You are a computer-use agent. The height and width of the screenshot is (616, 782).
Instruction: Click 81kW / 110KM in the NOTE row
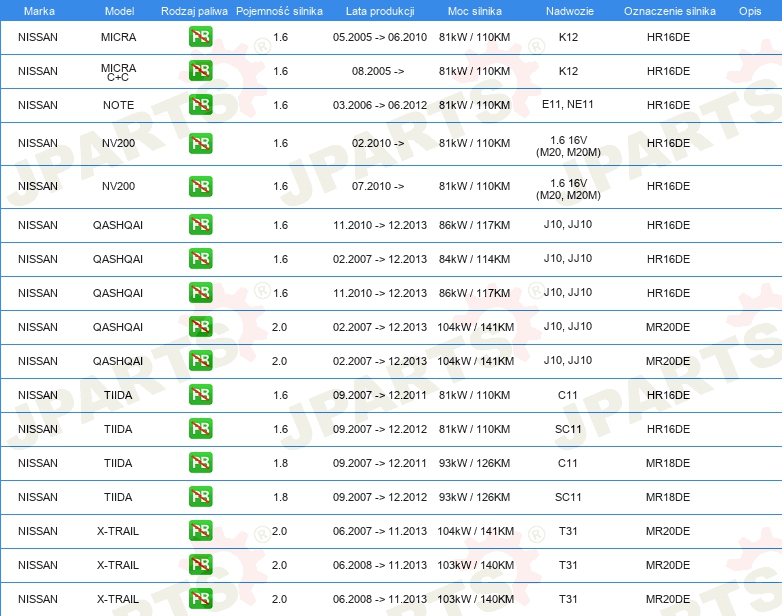click(474, 105)
